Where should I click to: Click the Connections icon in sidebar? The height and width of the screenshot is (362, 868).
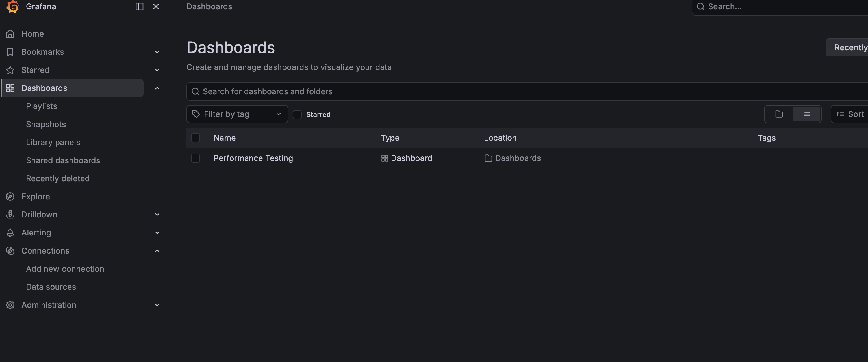(10, 250)
